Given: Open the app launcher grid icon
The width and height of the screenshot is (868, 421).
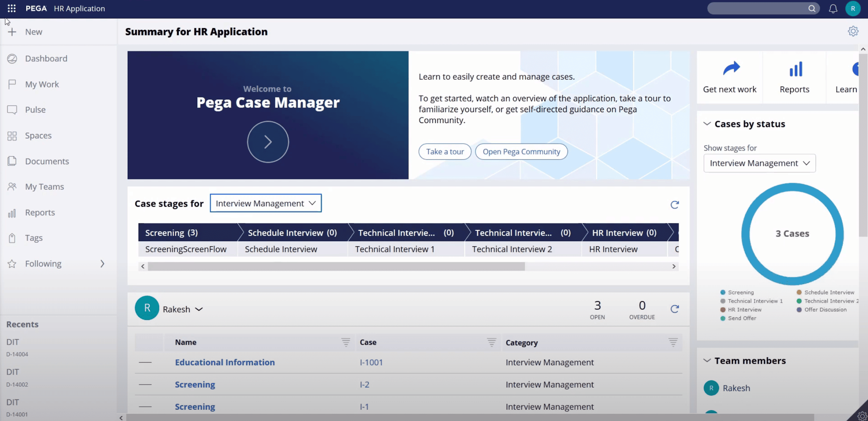Looking at the screenshot, I should (11, 8).
